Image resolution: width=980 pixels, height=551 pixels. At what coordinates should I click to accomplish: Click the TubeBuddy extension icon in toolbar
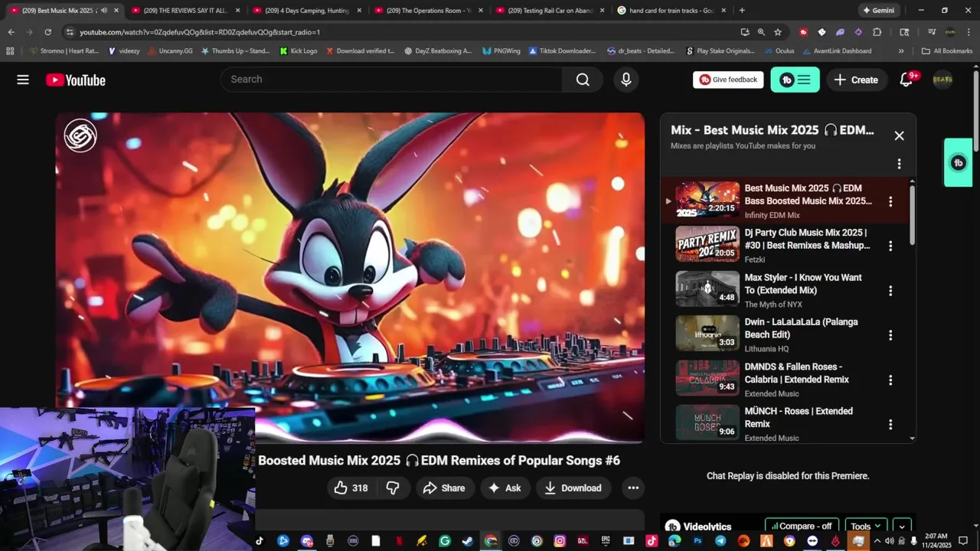tap(803, 32)
